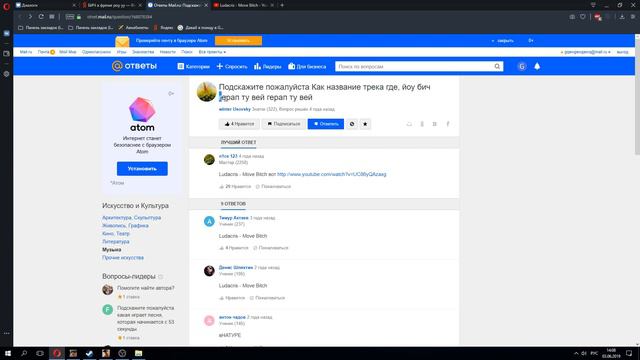Reload the page with the refresh icon
Screen dimensions: 640x360
click(41, 17)
